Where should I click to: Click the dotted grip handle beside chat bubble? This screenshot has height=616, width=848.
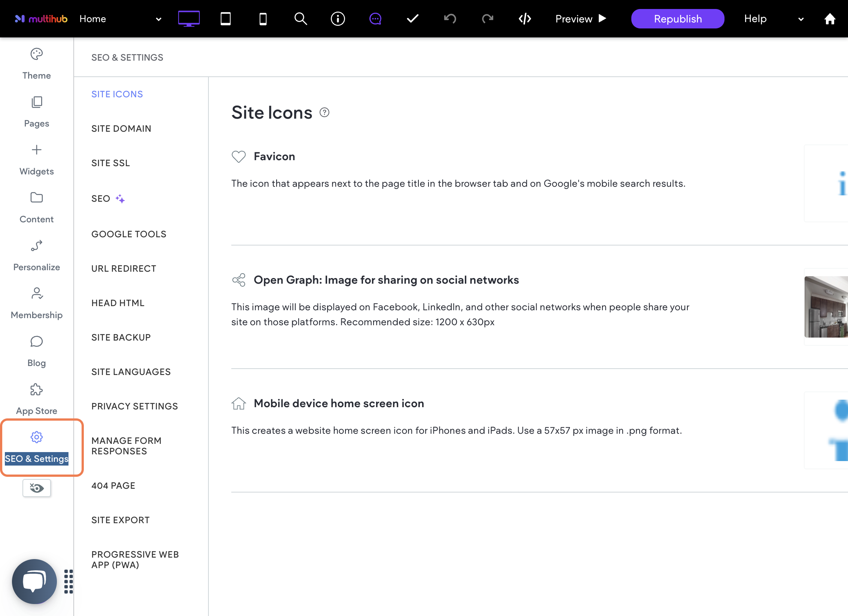coord(68,582)
